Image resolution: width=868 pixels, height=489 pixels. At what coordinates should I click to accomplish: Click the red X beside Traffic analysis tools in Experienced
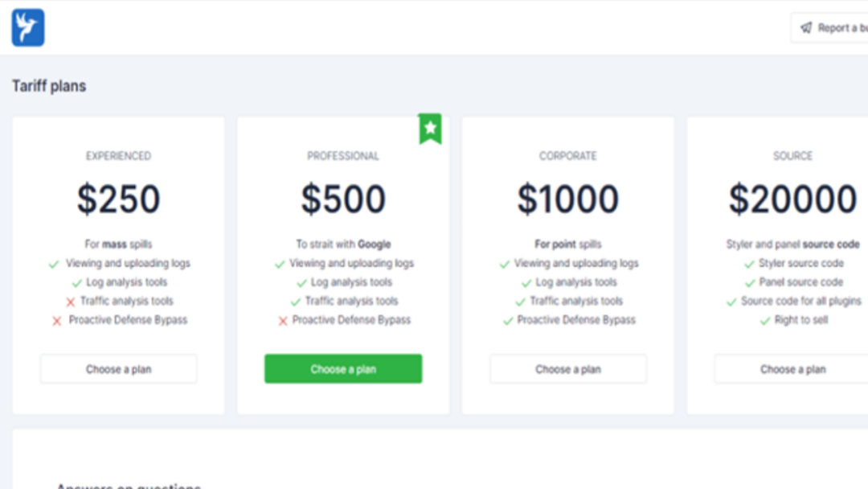click(x=70, y=302)
